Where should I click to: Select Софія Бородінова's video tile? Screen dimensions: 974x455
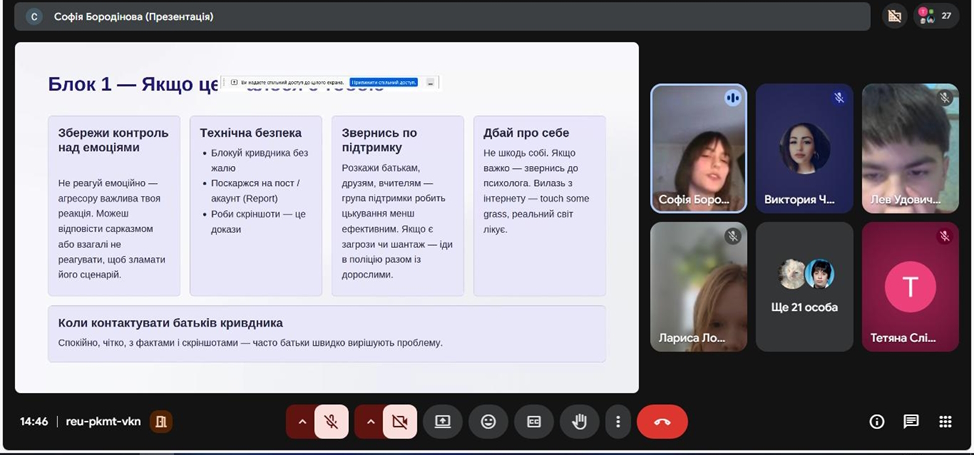tap(698, 148)
